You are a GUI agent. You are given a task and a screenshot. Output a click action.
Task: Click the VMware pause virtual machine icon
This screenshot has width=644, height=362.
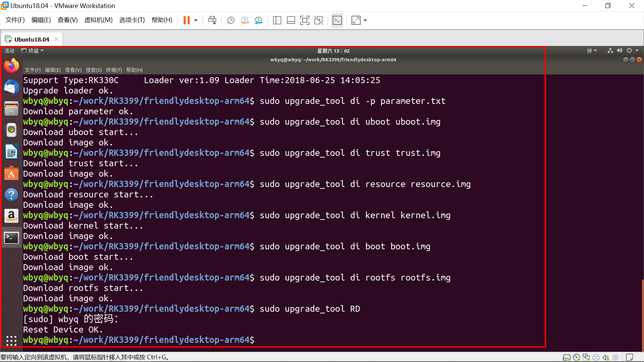186,20
